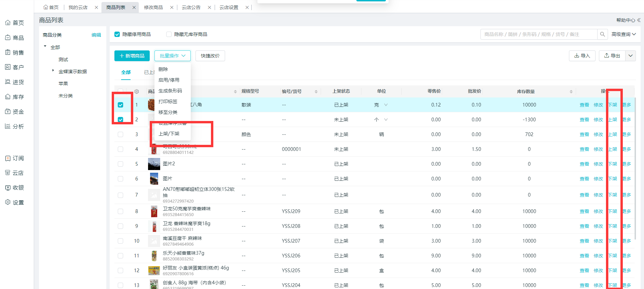Click 修改 link for row 5
The width and height of the screenshot is (644, 289).
coord(598,164)
